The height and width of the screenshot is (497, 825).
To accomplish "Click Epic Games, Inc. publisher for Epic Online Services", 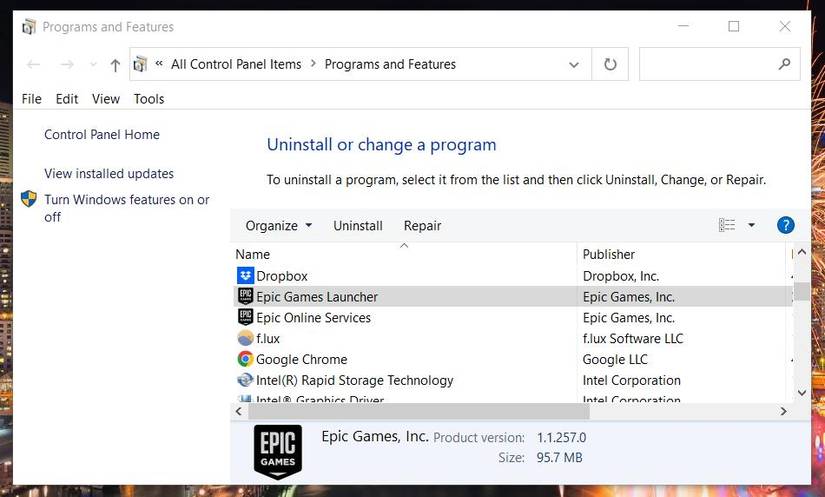I will tap(628, 318).
